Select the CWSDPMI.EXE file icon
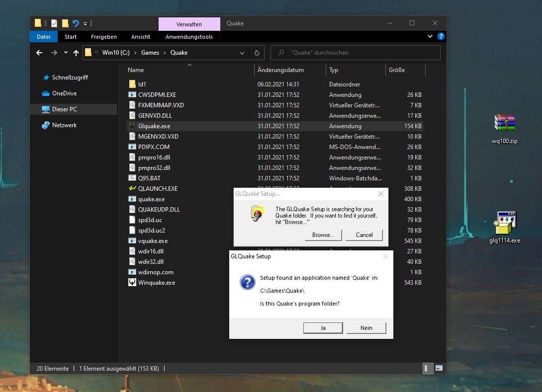542x392 pixels. coord(132,94)
